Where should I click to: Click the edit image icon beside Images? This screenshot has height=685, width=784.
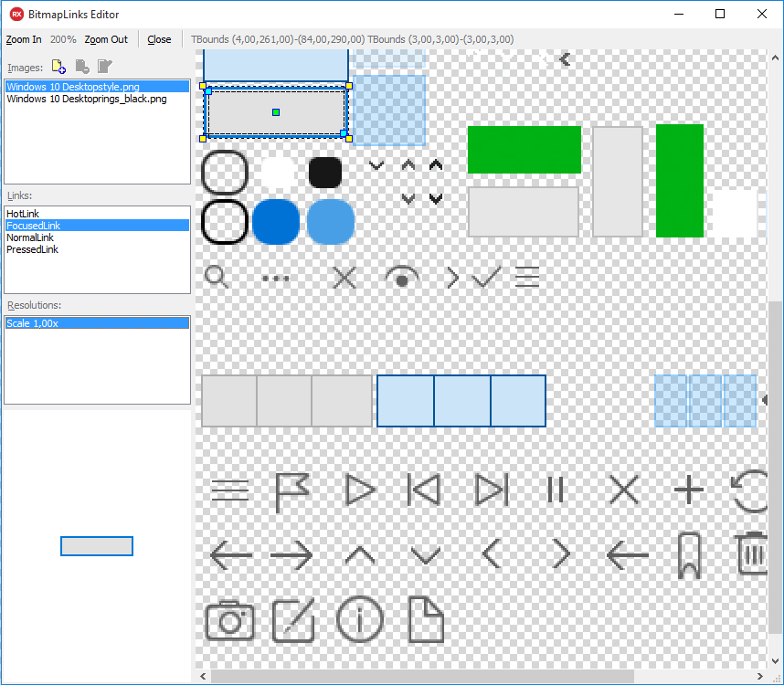(105, 67)
